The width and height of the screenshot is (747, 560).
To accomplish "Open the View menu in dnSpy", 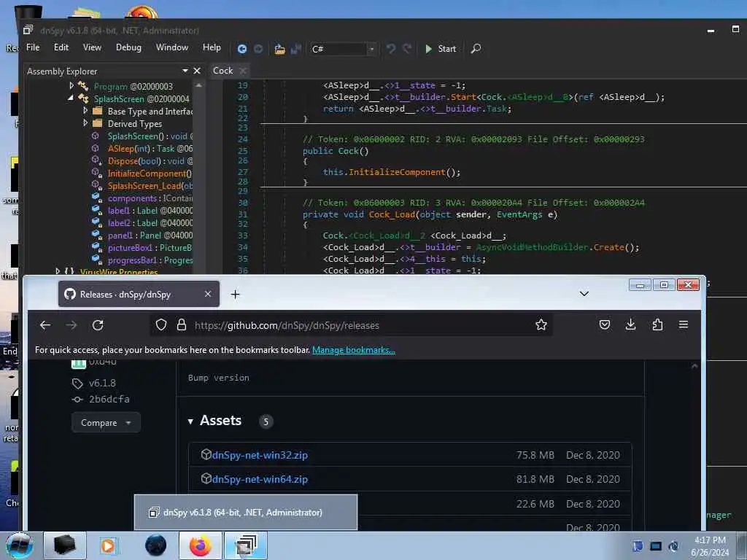I will 92,47.
